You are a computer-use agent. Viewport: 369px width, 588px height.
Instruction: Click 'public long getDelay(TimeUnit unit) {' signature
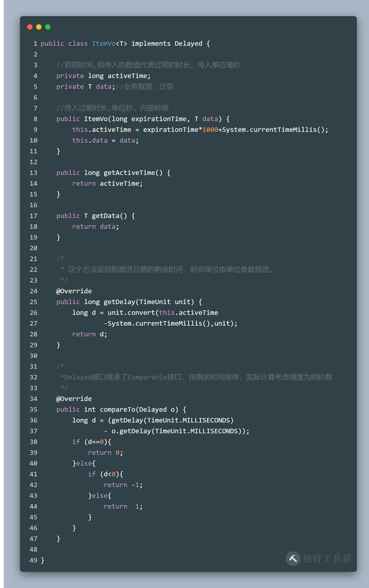coord(129,302)
